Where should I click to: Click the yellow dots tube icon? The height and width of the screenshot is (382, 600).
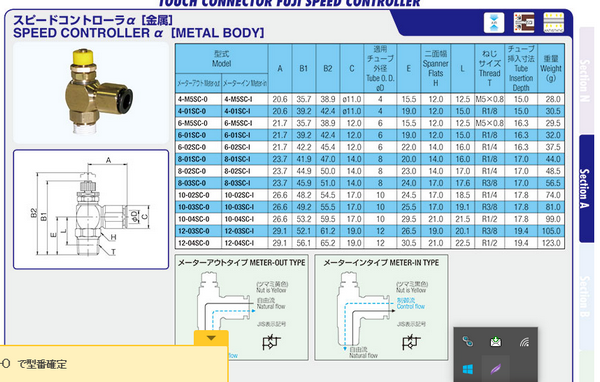coord(554,23)
